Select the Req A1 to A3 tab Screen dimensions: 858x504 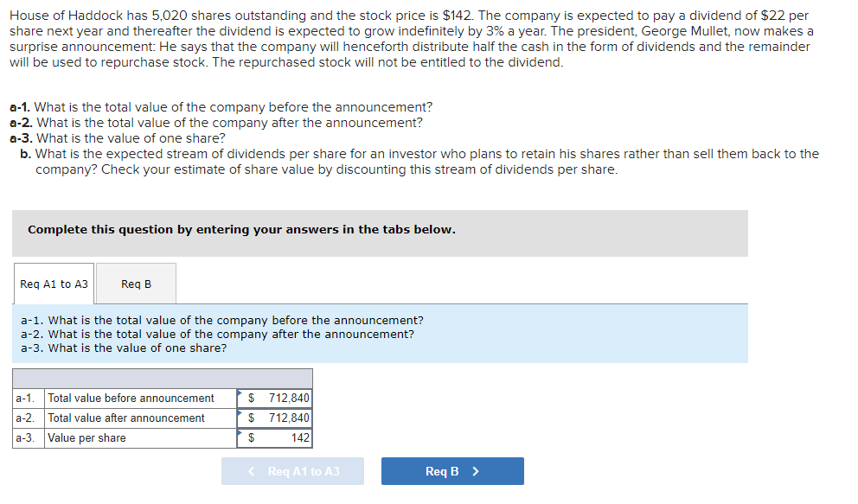(x=53, y=283)
